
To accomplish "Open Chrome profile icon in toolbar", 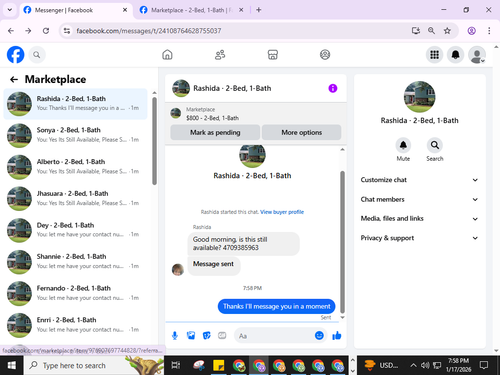I will (x=471, y=31).
